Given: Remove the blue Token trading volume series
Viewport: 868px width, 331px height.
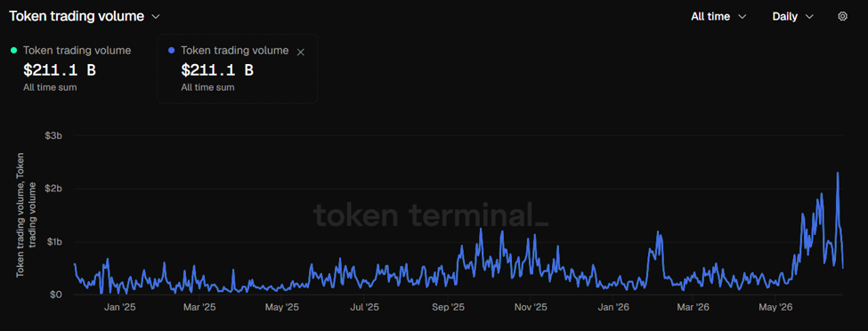Looking at the screenshot, I should 301,52.
